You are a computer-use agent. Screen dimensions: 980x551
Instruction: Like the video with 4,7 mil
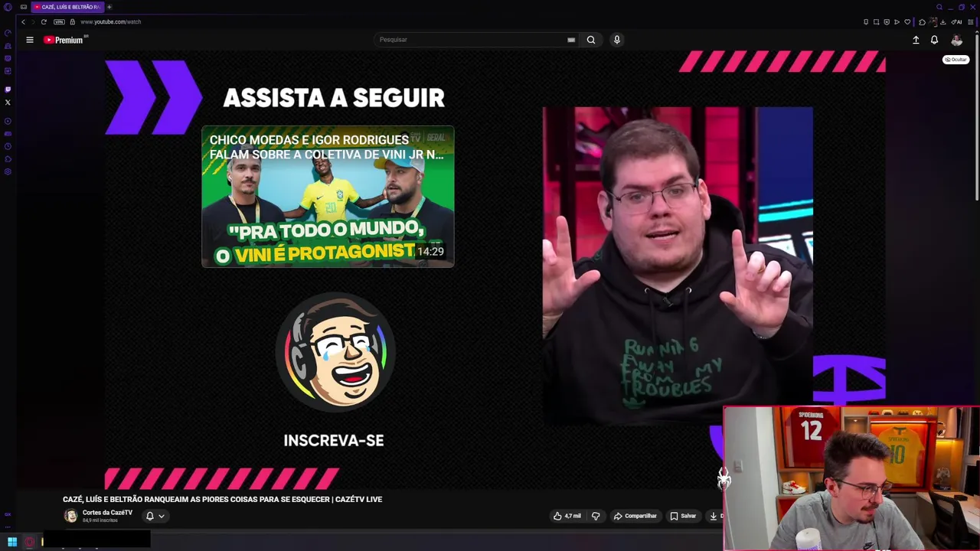567,516
